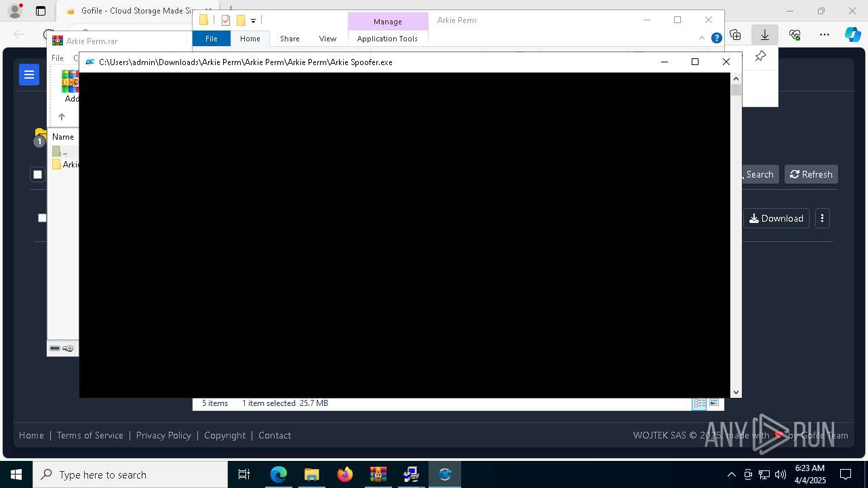Viewport: 868px width, 488px height.
Task: Click the Gofile Refresh button
Action: [811, 174]
